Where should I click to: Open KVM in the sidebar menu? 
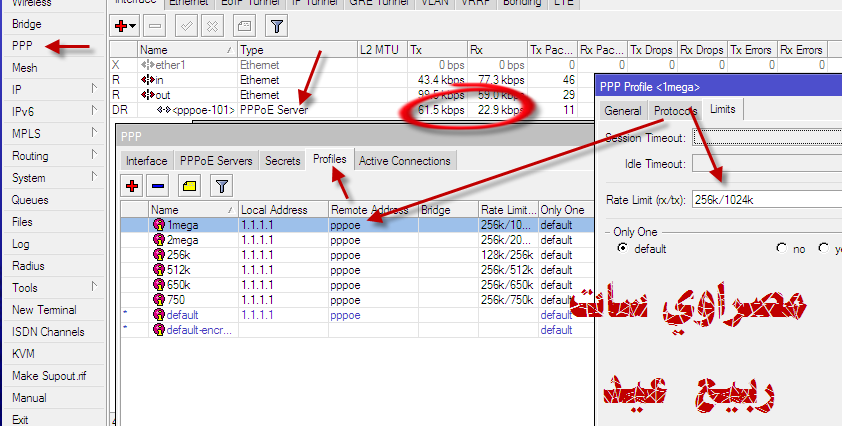pos(23,354)
